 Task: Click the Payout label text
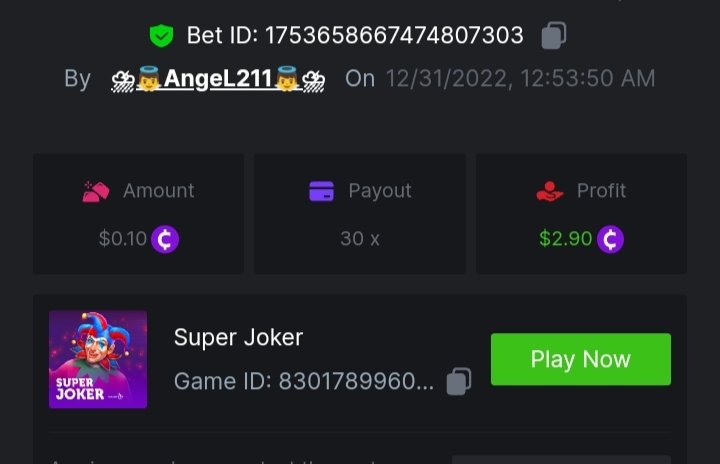pyautogui.click(x=379, y=191)
